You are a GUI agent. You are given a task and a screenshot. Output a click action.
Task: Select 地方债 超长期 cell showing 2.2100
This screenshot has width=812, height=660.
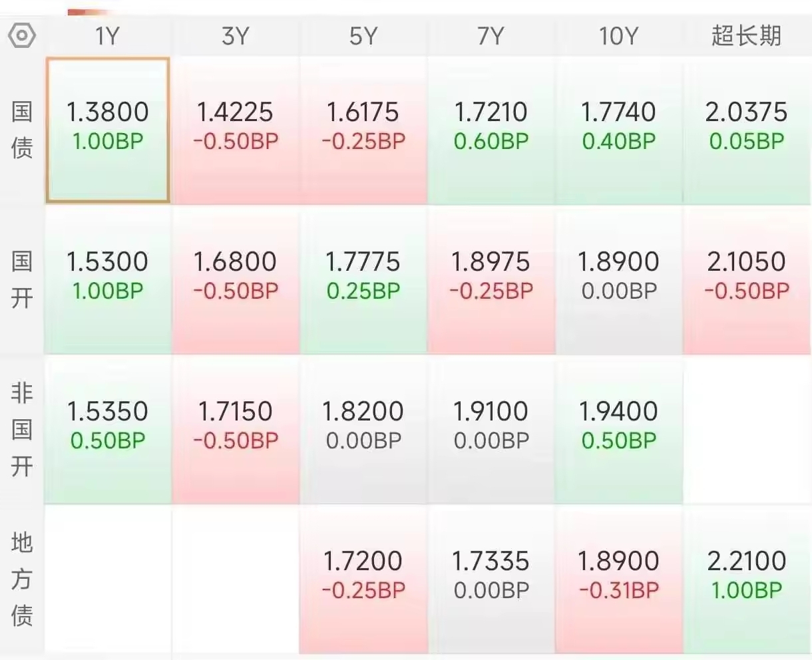pos(747,579)
